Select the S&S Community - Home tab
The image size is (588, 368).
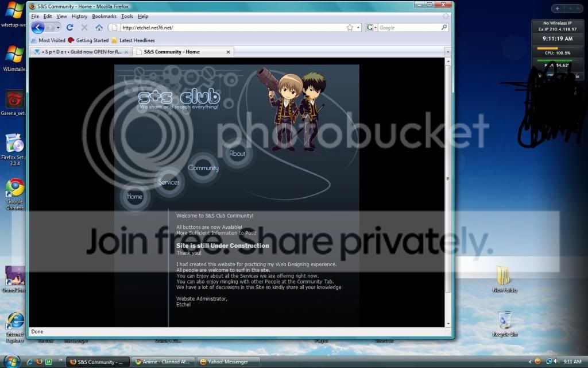pos(183,52)
